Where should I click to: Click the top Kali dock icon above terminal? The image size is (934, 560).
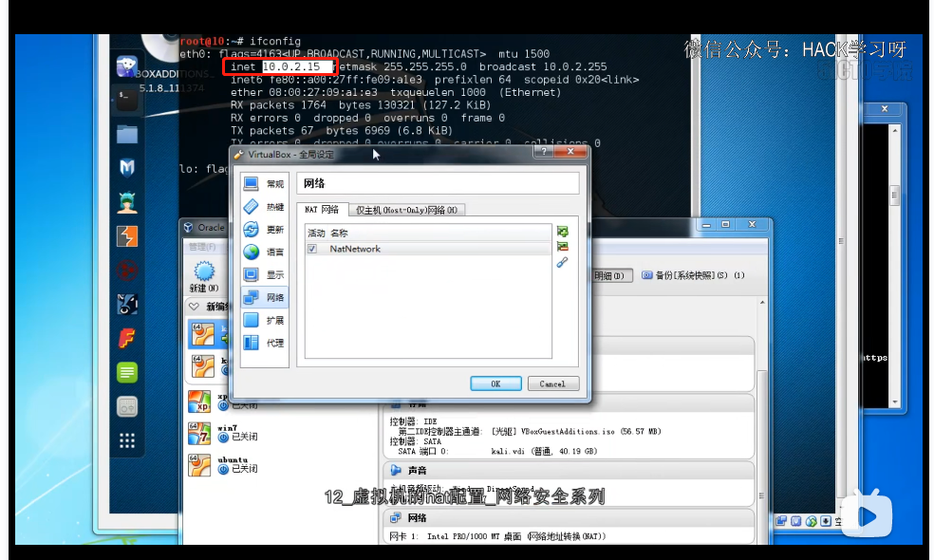pos(127,66)
